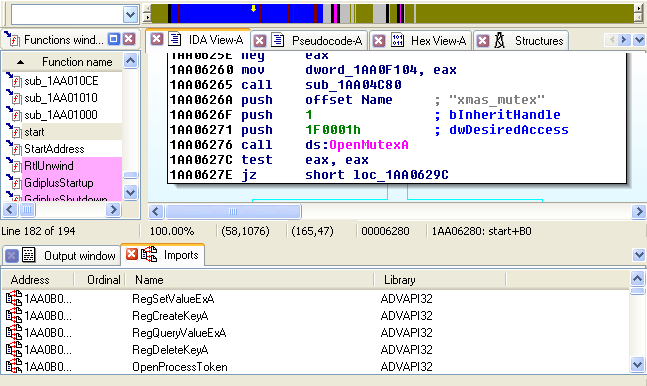Switch to the Hex View-A tab
Screen dimensions: 647x386
pos(438,40)
